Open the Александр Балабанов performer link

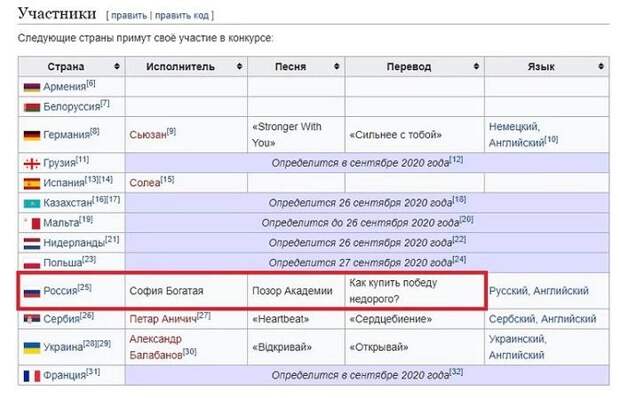click(x=156, y=347)
